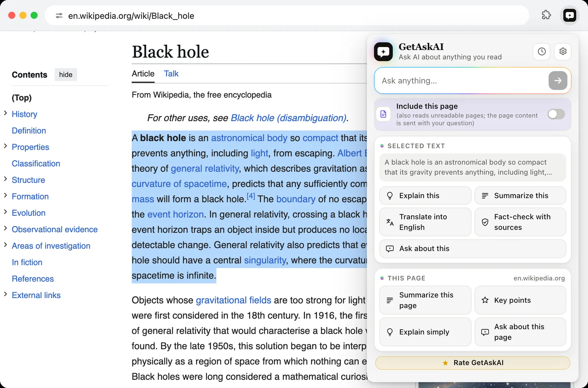Viewport: 588px width, 388px height.
Task: Hide the Contents sidebar
Action: coord(66,75)
